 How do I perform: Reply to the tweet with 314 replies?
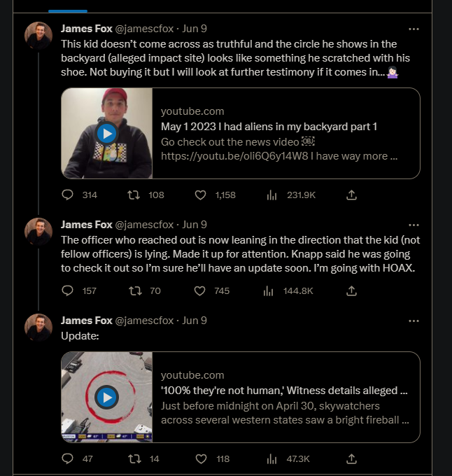coord(68,195)
